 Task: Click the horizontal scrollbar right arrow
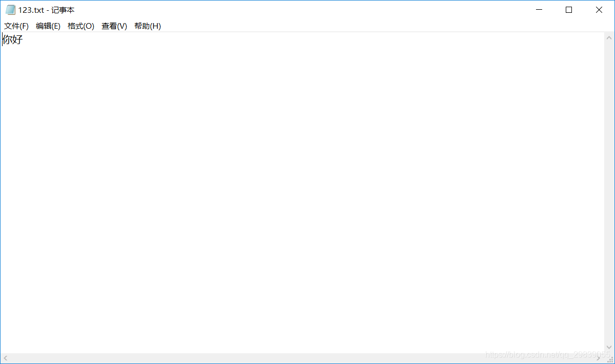(x=599, y=358)
